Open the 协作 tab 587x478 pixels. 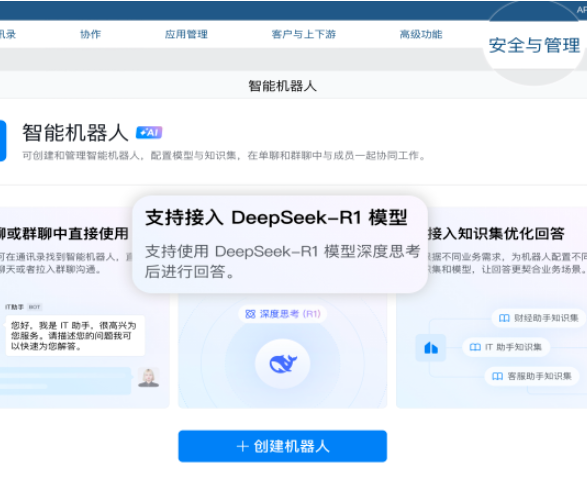click(x=91, y=34)
